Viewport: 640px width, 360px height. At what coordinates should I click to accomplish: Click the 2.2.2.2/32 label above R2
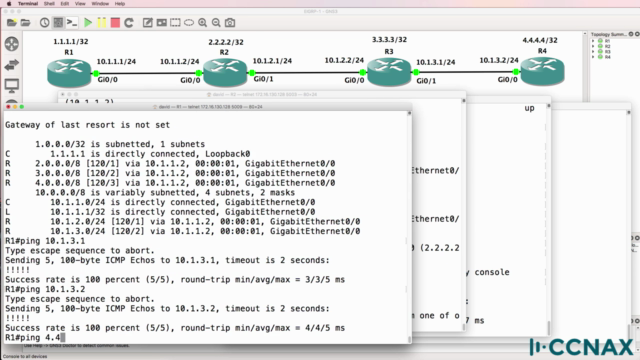click(226, 42)
